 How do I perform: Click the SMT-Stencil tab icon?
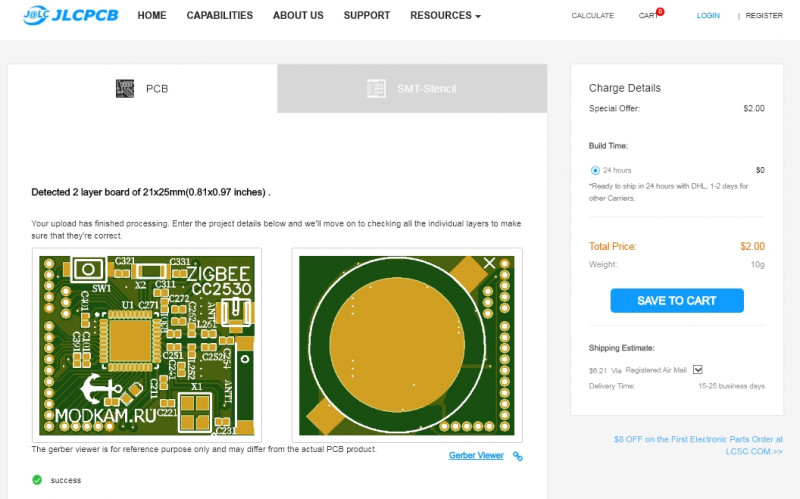tap(377, 89)
